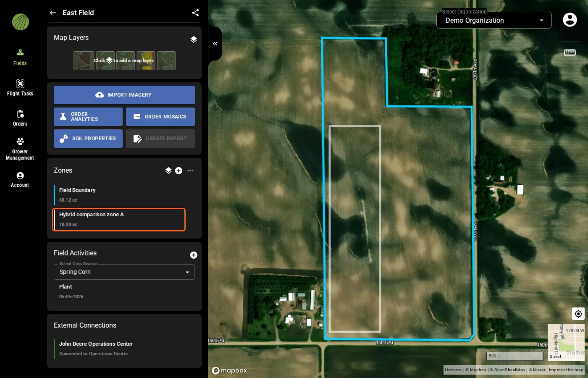
Task: Share East Field via the share icon
Action: pos(195,13)
